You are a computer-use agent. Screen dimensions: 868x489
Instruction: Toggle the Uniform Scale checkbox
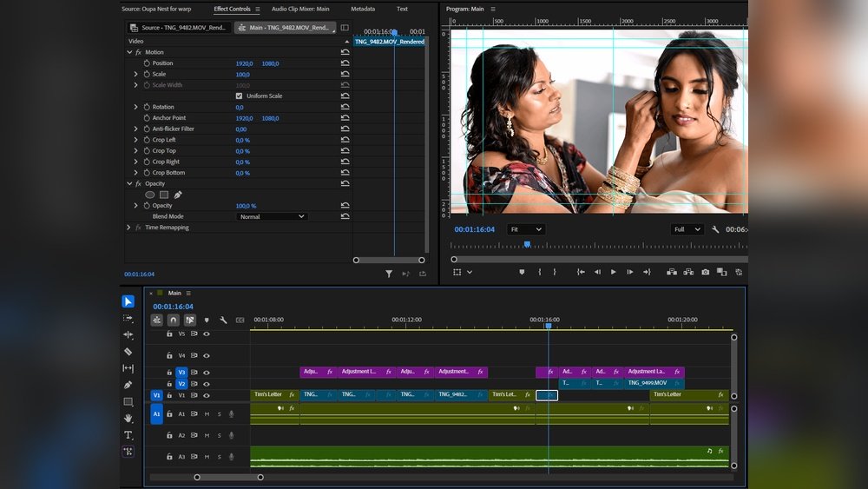click(x=240, y=96)
